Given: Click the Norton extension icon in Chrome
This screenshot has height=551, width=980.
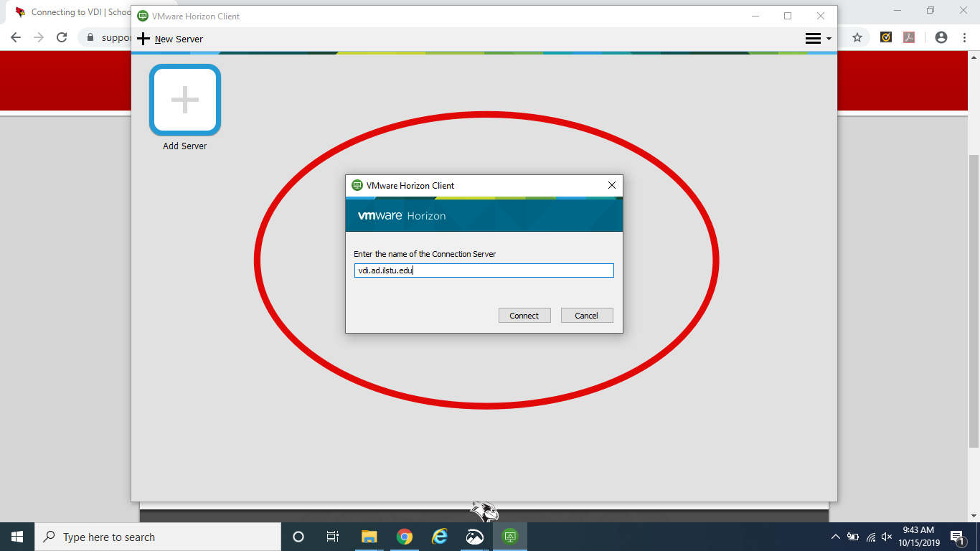Looking at the screenshot, I should point(886,37).
